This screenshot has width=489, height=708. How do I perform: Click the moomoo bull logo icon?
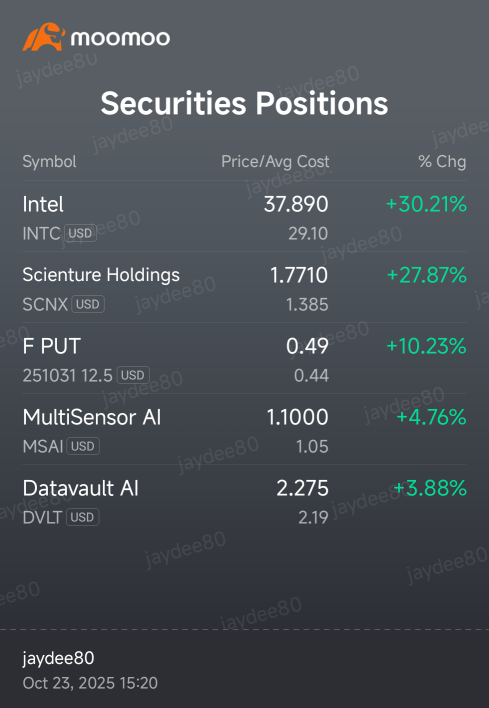click(x=44, y=37)
